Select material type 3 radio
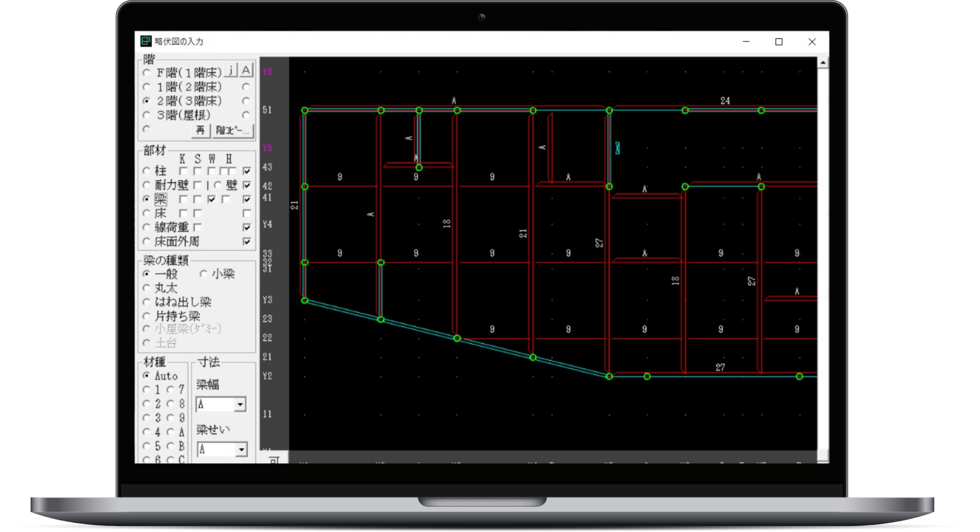The height and width of the screenshot is (532, 980). [x=146, y=418]
